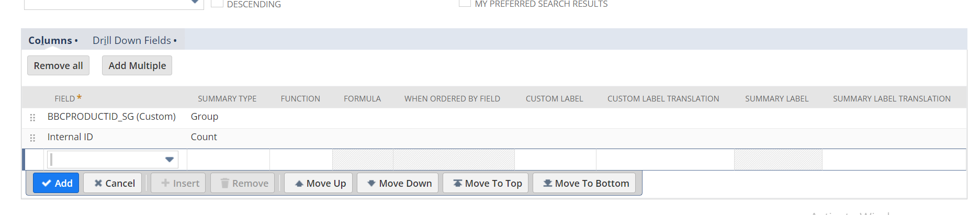Click the Remove all button
The image size is (980, 215).
point(59,65)
